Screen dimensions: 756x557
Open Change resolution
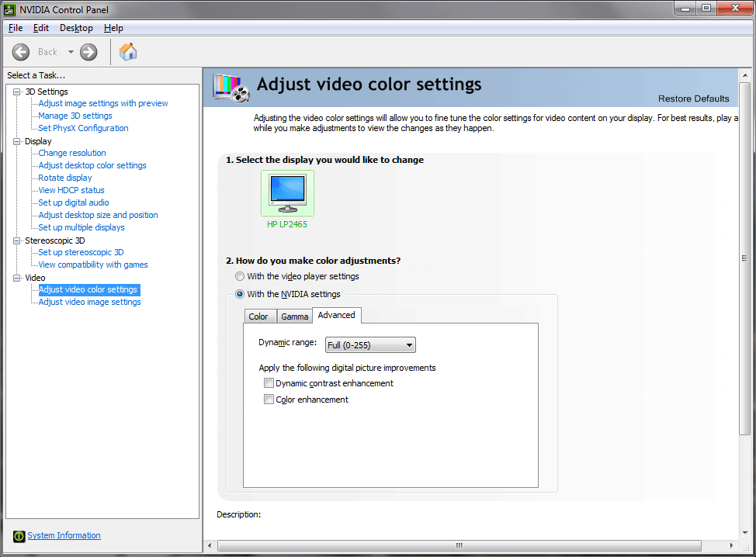pyautogui.click(x=72, y=153)
